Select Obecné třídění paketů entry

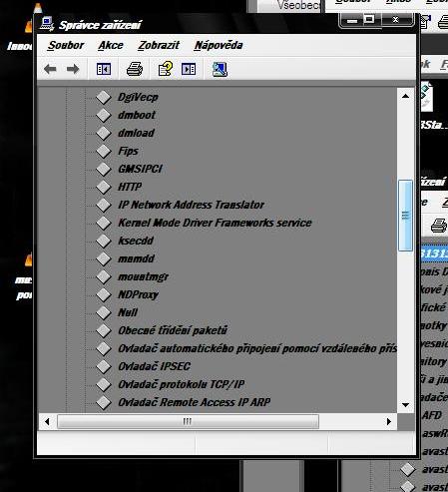(173, 330)
